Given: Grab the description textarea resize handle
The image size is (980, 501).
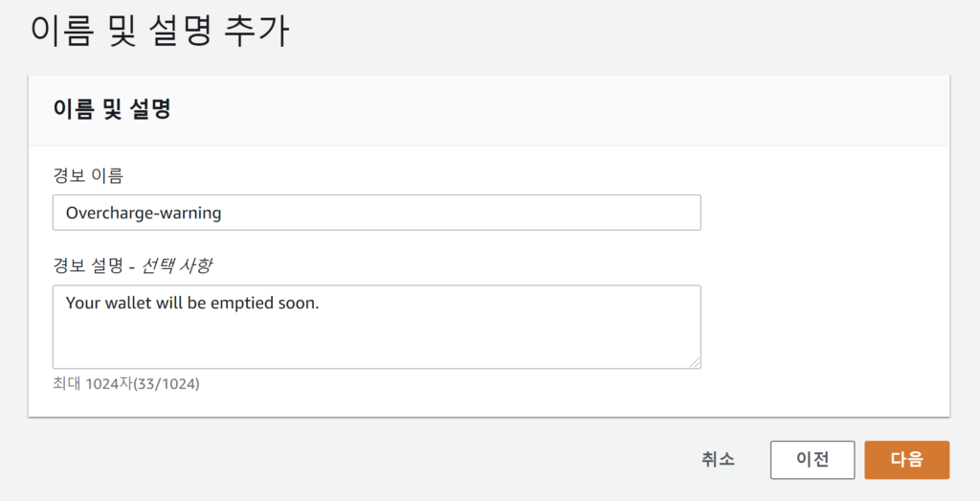Looking at the screenshot, I should 696,363.
